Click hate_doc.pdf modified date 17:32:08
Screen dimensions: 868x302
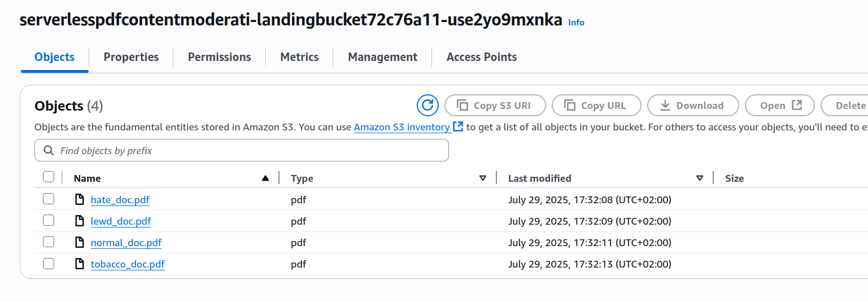pos(590,200)
